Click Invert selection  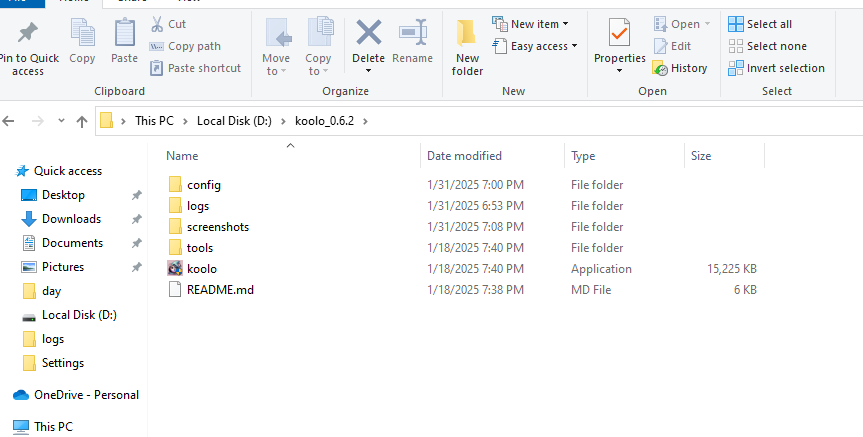click(776, 68)
